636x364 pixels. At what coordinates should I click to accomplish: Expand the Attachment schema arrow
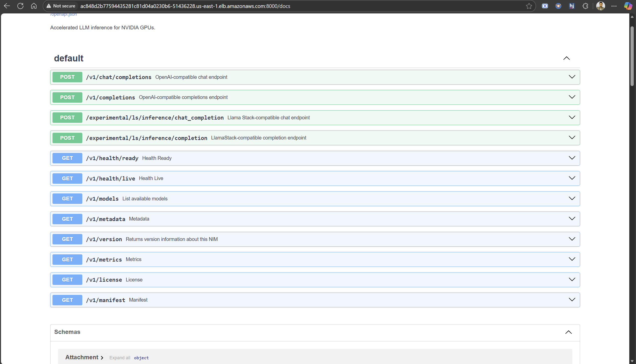tap(102, 358)
